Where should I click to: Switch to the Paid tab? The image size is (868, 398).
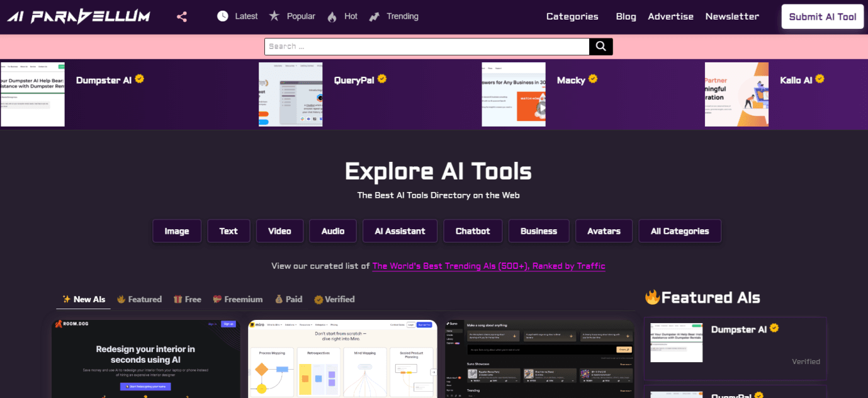pos(288,299)
